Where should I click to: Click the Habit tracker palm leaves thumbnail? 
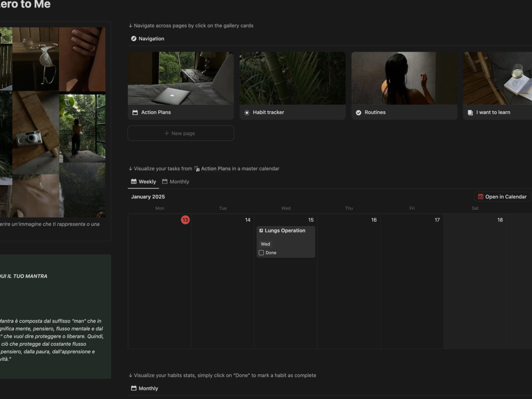coord(293,78)
